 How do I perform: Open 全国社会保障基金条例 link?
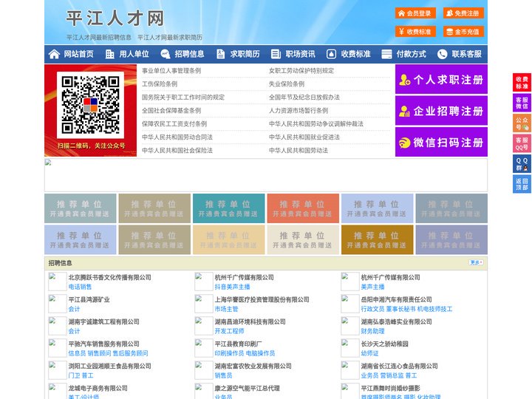[171, 111]
